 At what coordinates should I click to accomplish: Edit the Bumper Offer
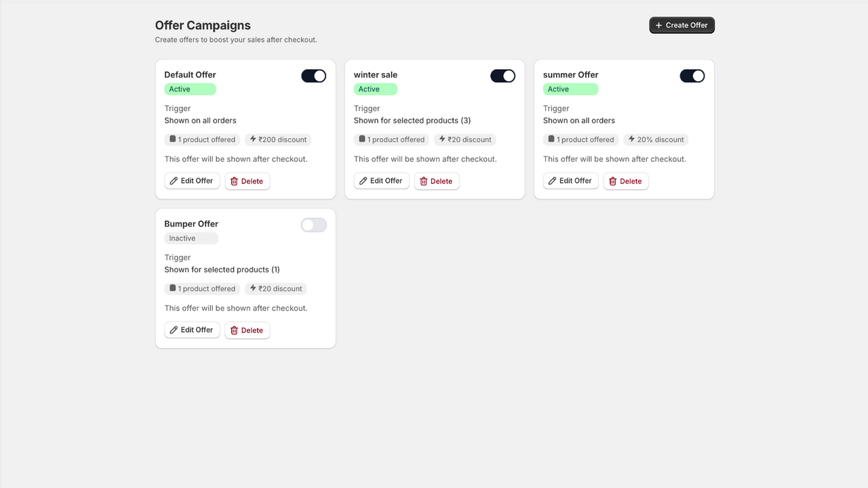[192, 330]
